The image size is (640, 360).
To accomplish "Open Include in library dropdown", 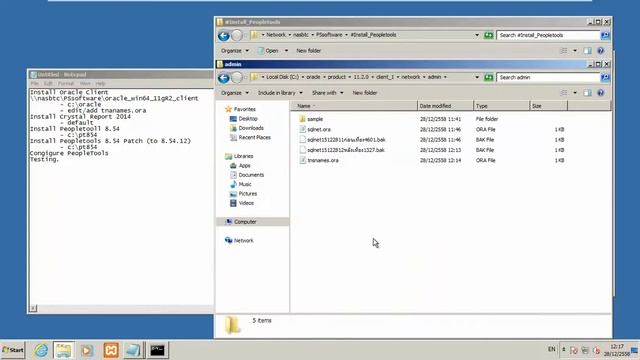I will 280,93.
